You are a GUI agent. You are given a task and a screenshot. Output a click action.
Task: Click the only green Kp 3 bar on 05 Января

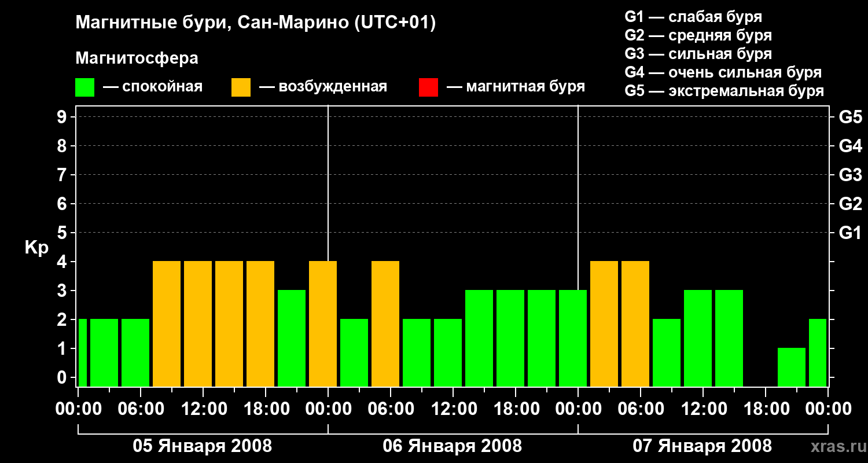point(292,338)
